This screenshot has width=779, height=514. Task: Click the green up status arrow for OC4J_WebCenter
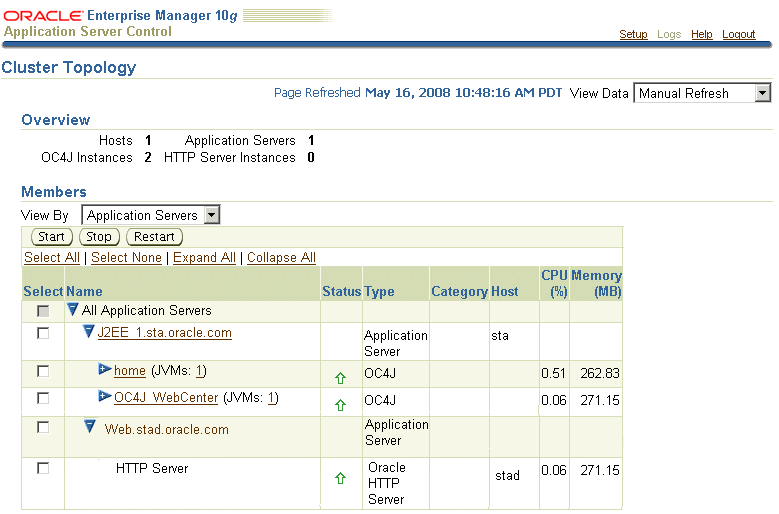pyautogui.click(x=340, y=405)
